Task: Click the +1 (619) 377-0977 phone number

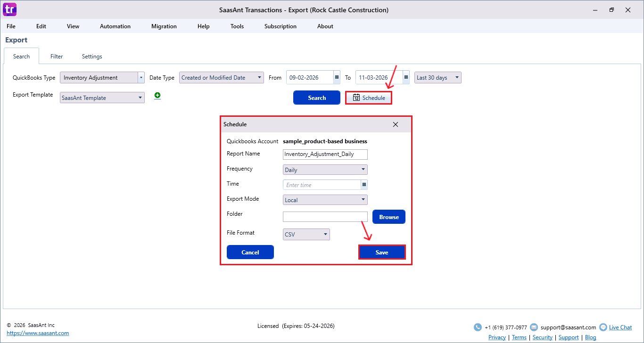Action: [x=506, y=327]
